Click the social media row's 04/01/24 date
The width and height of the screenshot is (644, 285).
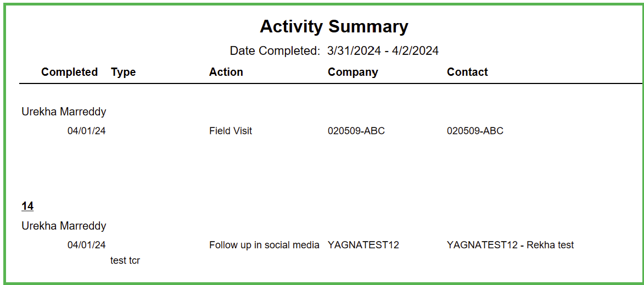[x=87, y=245]
